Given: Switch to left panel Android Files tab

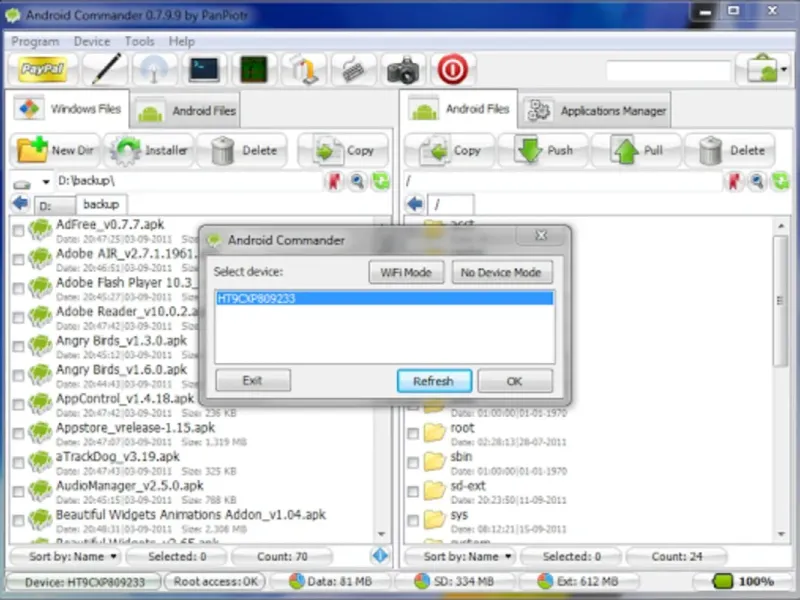Looking at the screenshot, I should click(x=186, y=111).
